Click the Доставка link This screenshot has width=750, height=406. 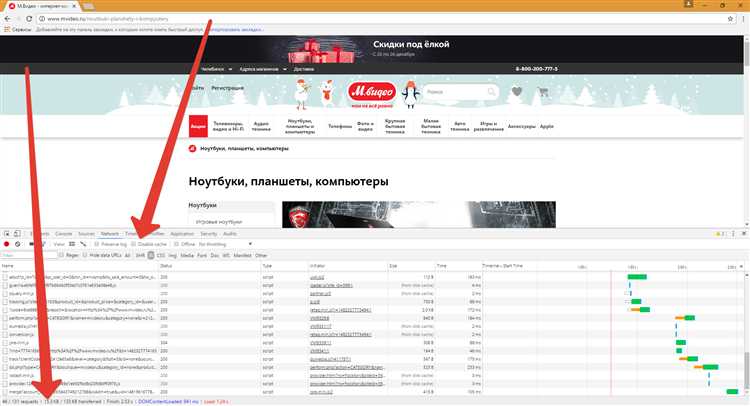(x=304, y=69)
